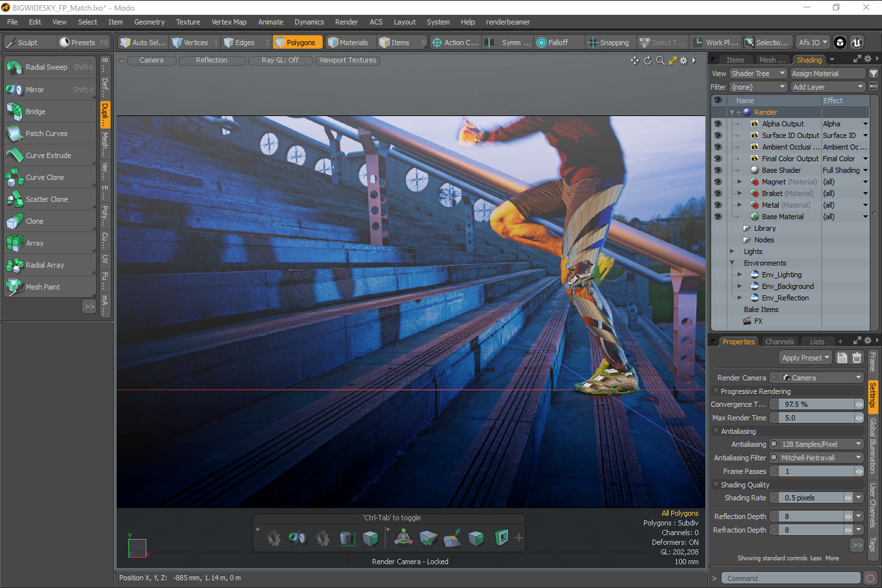Expand the Lights tree item

pos(732,251)
